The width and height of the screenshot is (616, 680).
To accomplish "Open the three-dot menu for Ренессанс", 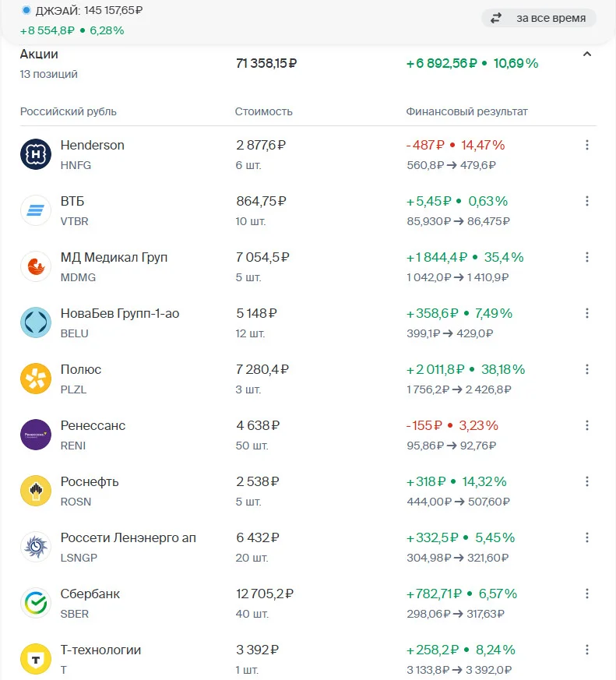I will (x=587, y=425).
